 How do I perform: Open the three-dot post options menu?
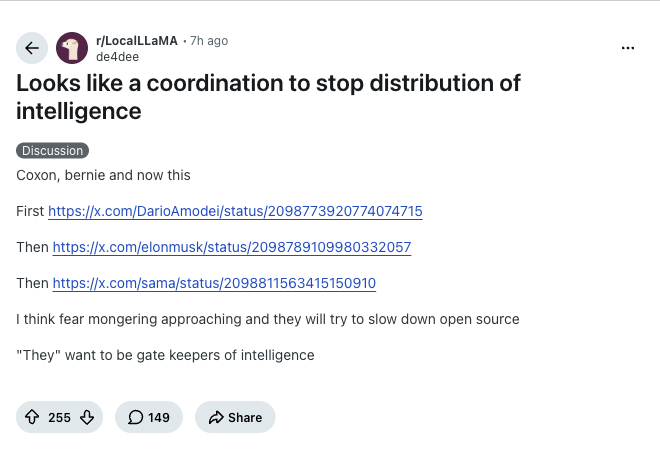[x=628, y=48]
